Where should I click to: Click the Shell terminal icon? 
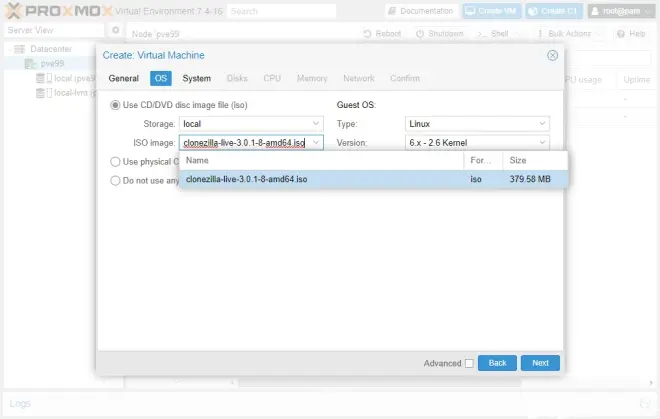tap(482, 33)
